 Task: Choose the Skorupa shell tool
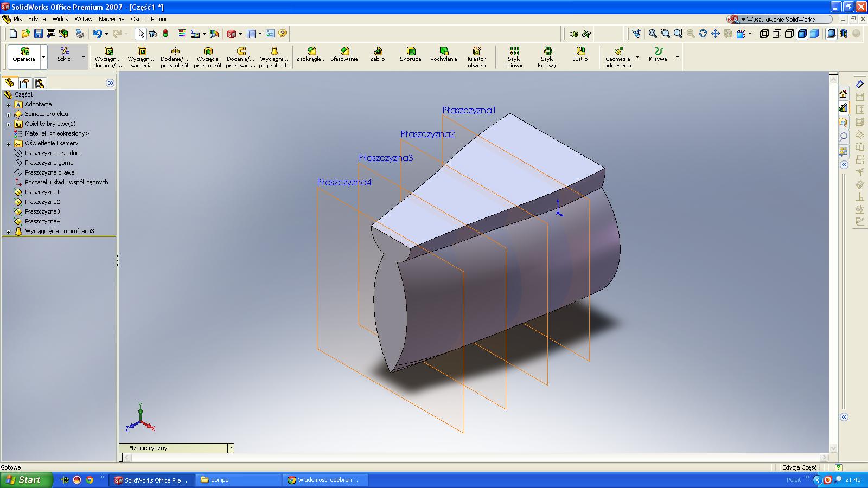411,54
